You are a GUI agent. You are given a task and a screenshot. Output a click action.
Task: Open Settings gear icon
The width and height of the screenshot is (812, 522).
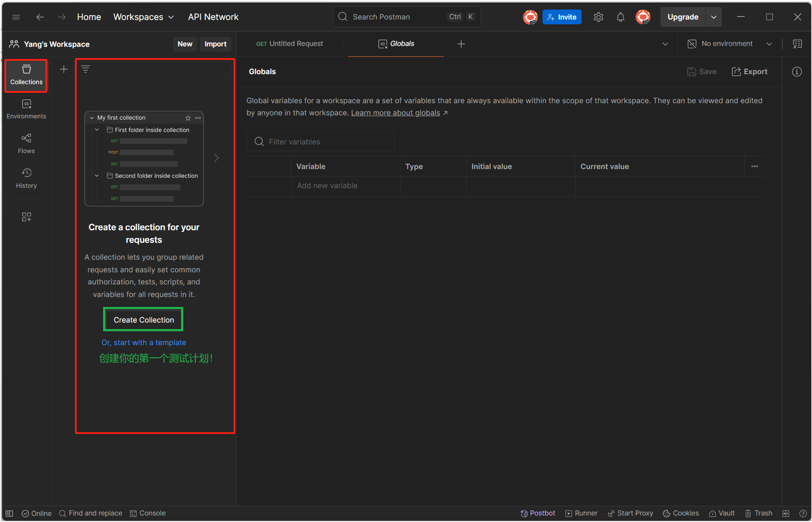coord(598,17)
